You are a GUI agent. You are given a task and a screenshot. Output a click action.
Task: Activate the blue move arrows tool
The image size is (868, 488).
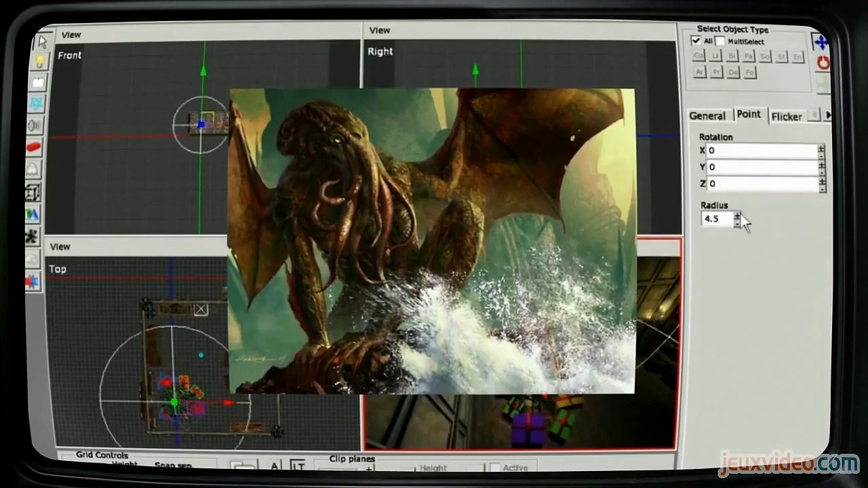(821, 42)
